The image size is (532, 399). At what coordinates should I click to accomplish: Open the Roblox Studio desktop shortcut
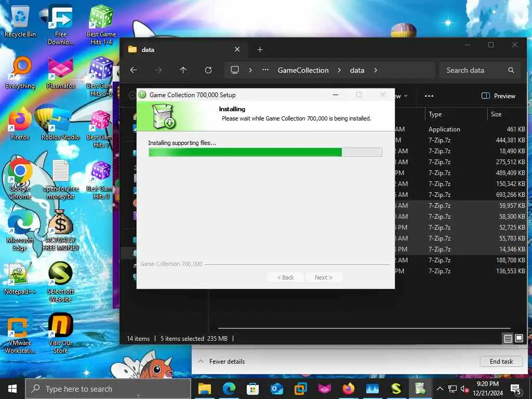coord(60,124)
